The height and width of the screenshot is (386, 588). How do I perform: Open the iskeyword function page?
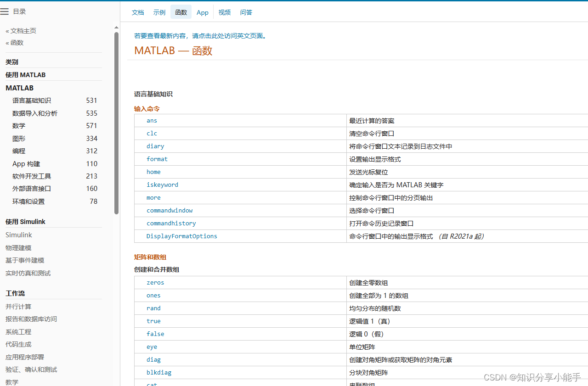[x=162, y=185]
